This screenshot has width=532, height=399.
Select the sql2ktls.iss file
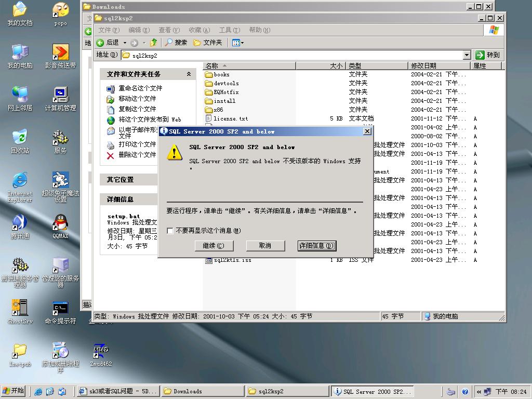point(229,260)
